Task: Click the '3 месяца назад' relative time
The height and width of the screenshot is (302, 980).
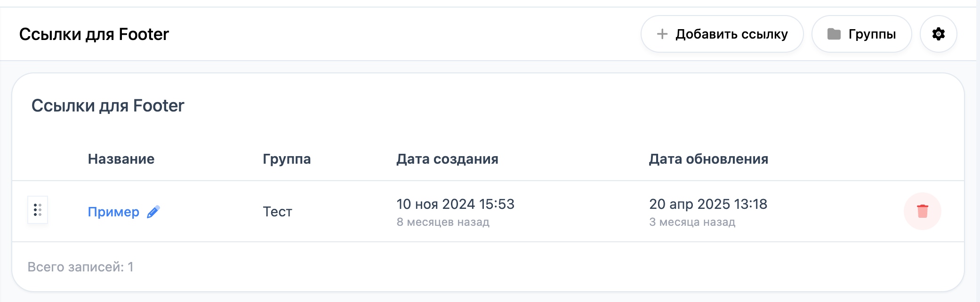Action: 692,222
